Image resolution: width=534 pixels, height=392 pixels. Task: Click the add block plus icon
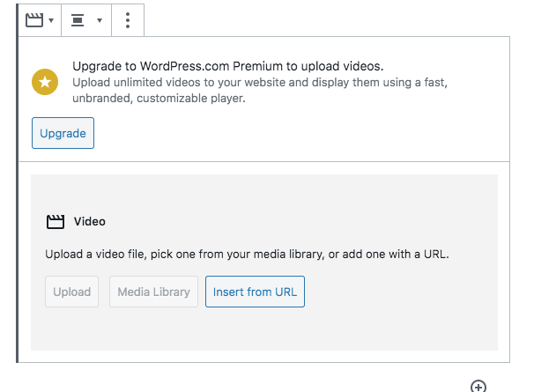click(478, 386)
